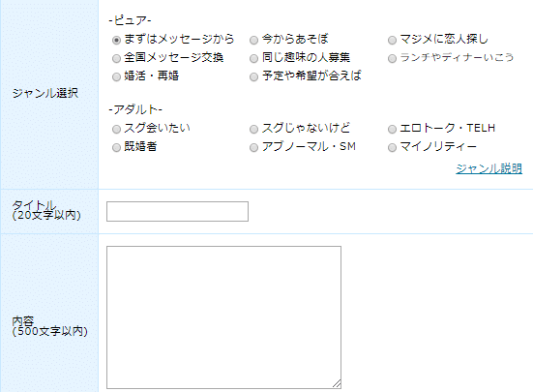Screen dimensions: 533x392
Task: Choose the 今からあそぼ genre option
Action: [253, 40]
